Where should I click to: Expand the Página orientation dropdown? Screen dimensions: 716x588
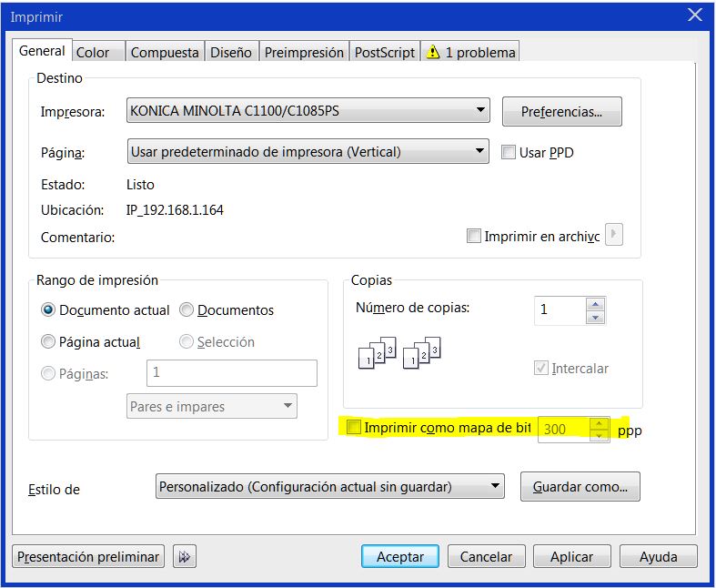coord(308,152)
